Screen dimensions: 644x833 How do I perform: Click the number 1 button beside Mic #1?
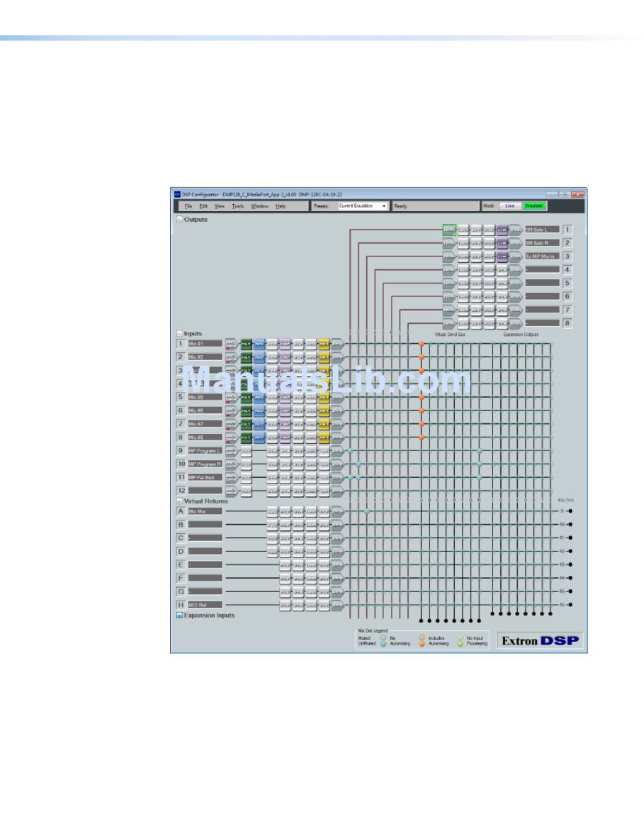pyautogui.click(x=181, y=344)
